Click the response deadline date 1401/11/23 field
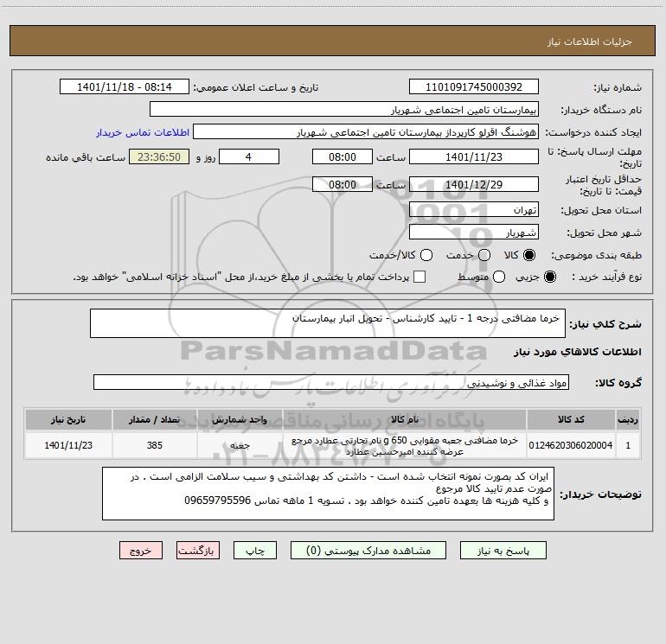666x644 pixels. click(x=474, y=157)
